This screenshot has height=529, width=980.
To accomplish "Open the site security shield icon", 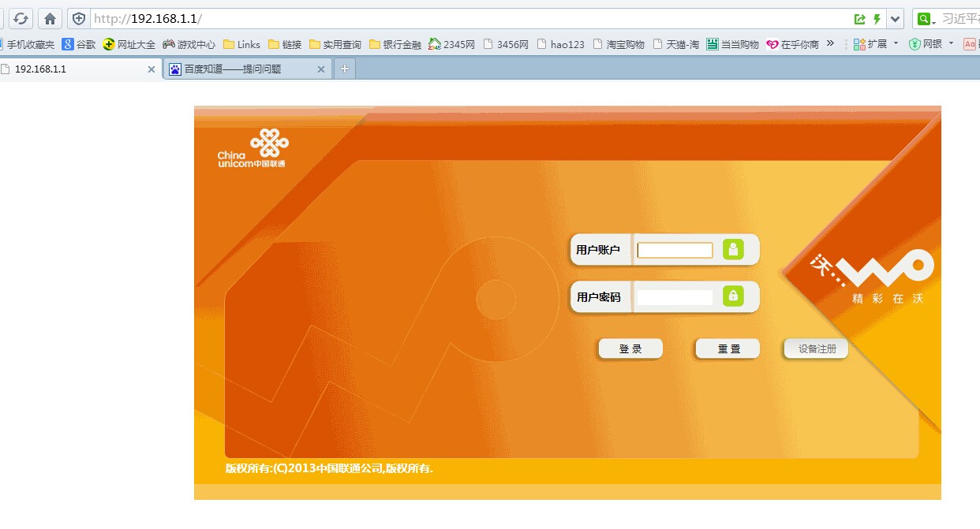I will 78,18.
